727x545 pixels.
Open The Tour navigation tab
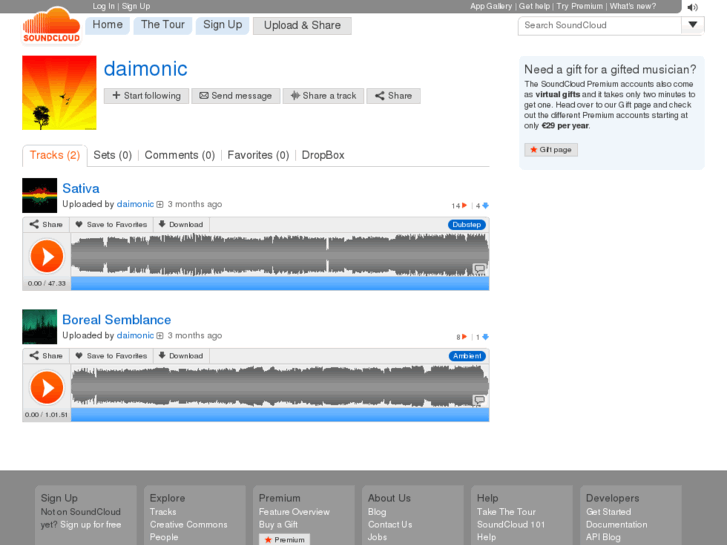[x=163, y=25]
